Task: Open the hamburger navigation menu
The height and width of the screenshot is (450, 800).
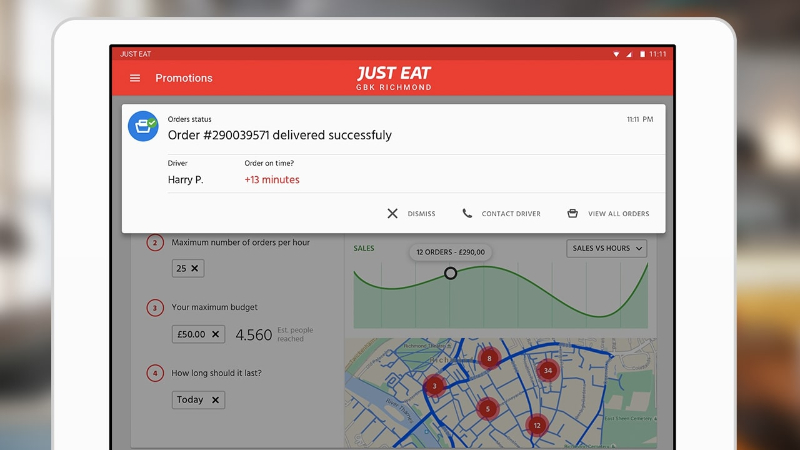Action: point(135,78)
